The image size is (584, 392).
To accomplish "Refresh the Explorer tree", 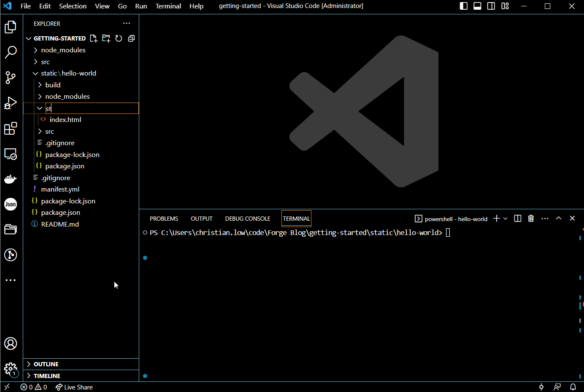I will tap(119, 38).
